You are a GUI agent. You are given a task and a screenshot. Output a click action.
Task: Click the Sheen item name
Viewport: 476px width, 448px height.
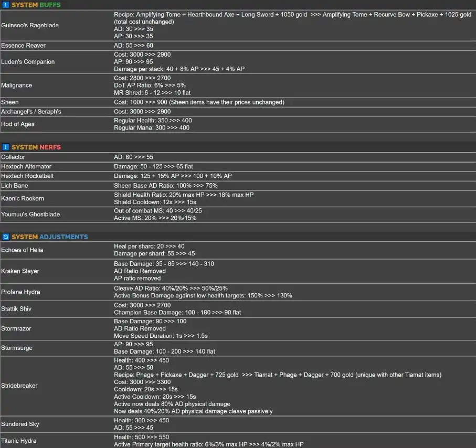[x=10, y=102]
